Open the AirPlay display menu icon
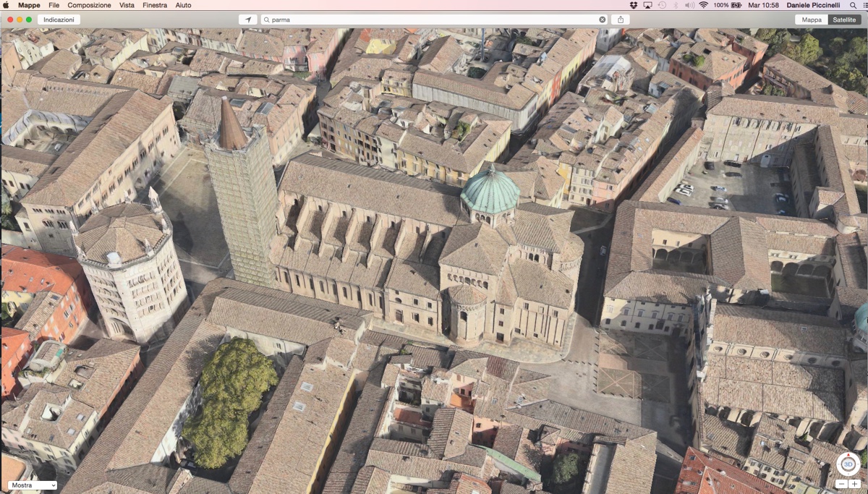The height and width of the screenshot is (494, 868). 647,5
